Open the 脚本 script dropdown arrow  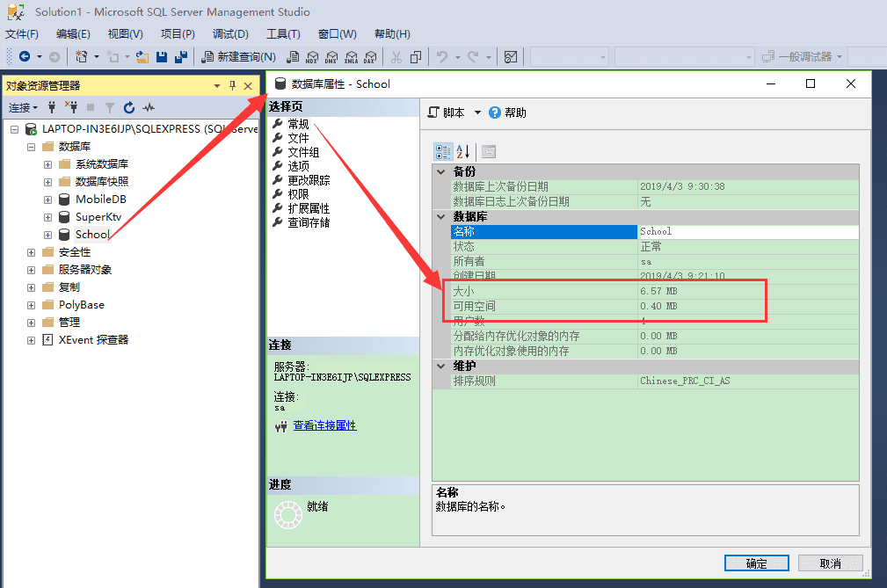coord(477,113)
